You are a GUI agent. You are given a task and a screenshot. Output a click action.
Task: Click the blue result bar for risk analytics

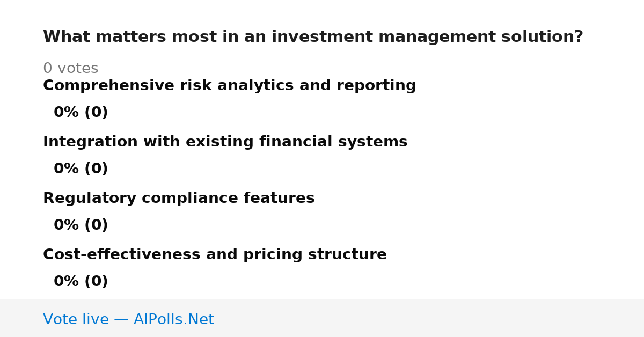(43, 113)
